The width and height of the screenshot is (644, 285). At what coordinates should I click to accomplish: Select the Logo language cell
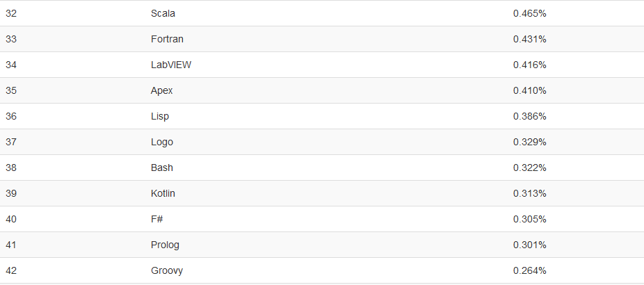(162, 142)
